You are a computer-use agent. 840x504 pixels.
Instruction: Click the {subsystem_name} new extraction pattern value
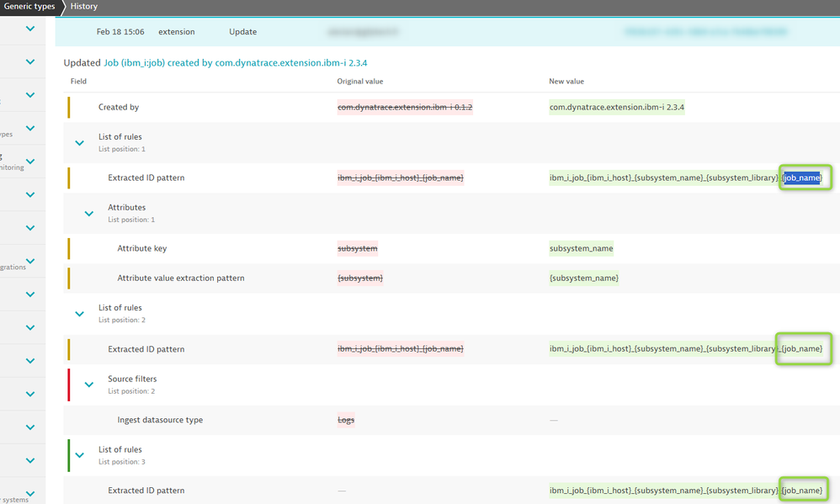coord(583,278)
